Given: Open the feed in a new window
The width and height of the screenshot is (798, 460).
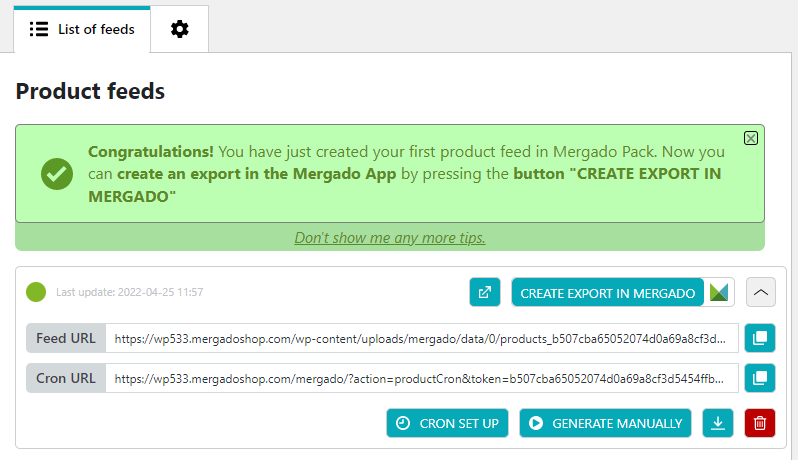Looking at the screenshot, I should tap(485, 293).
